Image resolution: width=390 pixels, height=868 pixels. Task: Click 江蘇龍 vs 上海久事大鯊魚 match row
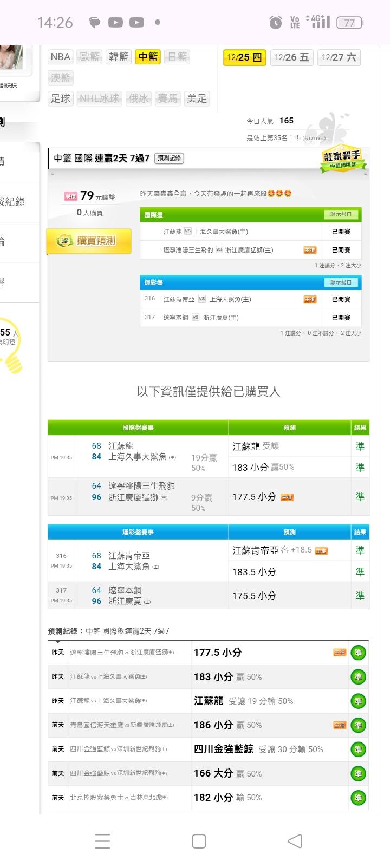tap(251, 232)
